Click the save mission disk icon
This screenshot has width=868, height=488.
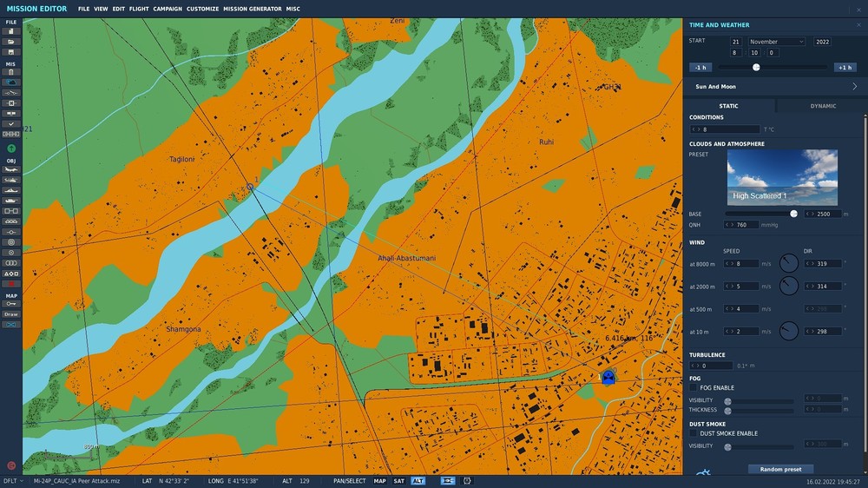(x=11, y=52)
